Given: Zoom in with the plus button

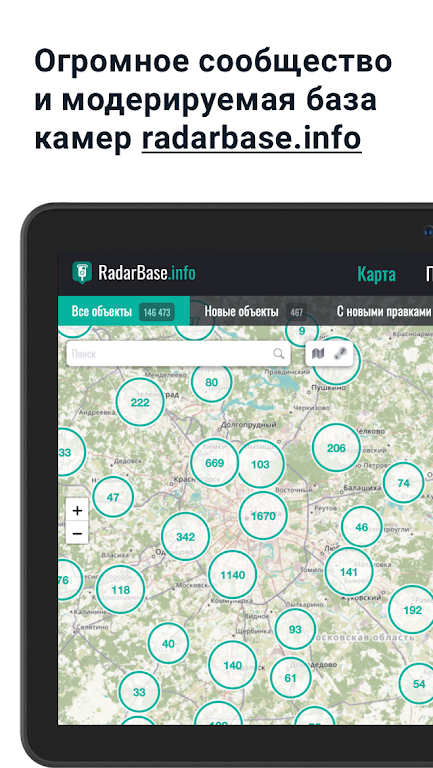Looking at the screenshot, I should click(x=77, y=511).
